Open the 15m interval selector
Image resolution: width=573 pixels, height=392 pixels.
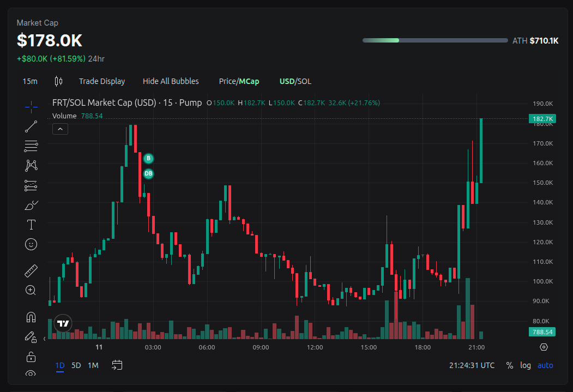tap(29, 81)
